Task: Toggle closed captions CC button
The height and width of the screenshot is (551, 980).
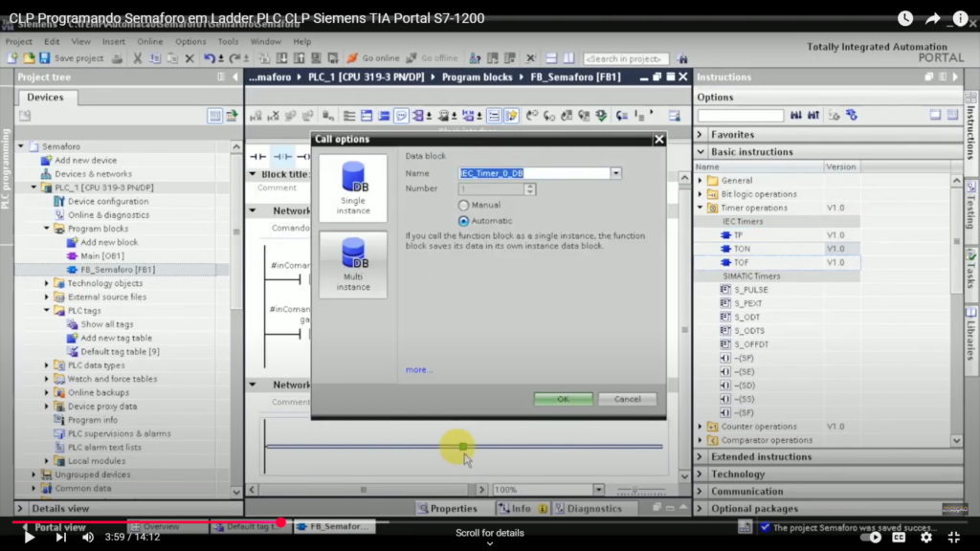Action: 899,538
